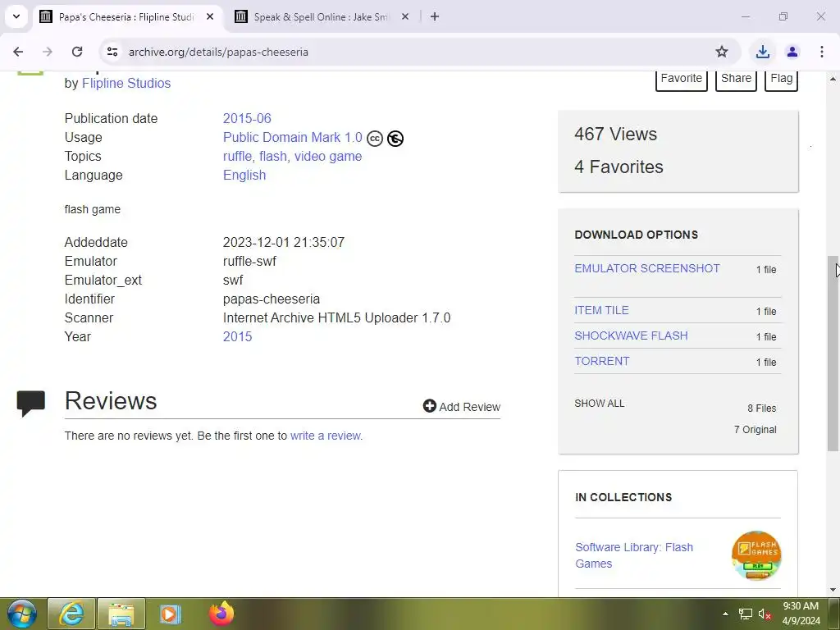Open the Flipline Studios creator link

[126, 83]
